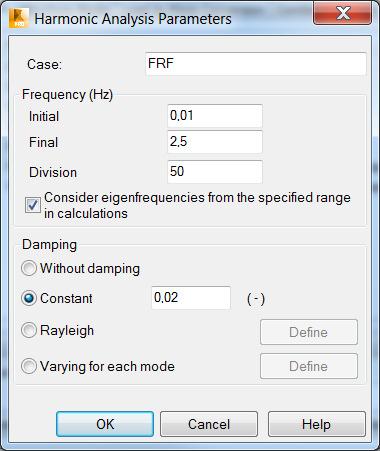Click the Initial frequency input field

click(x=215, y=116)
